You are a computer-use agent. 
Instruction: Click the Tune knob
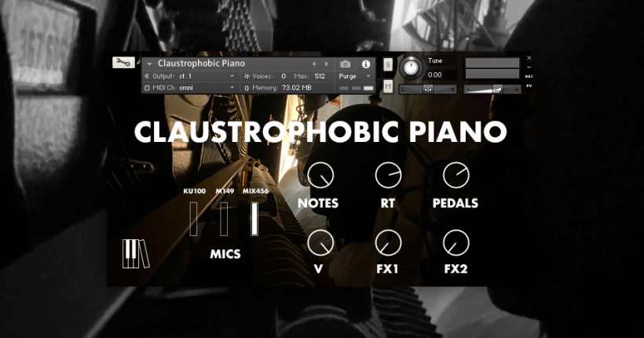tap(411, 67)
